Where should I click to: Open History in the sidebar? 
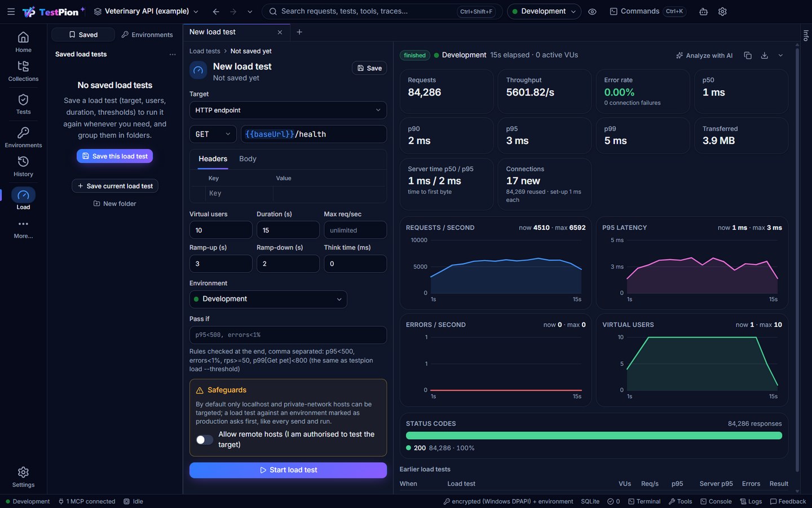(x=23, y=166)
